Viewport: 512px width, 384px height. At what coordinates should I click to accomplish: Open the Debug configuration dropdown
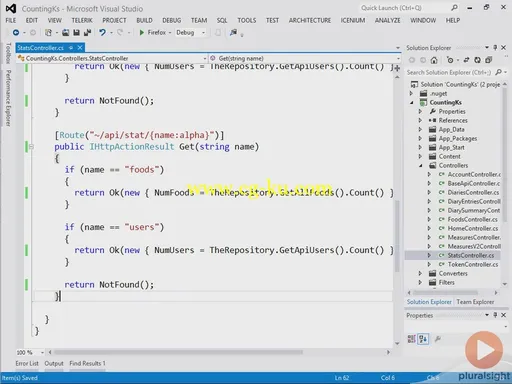point(203,33)
